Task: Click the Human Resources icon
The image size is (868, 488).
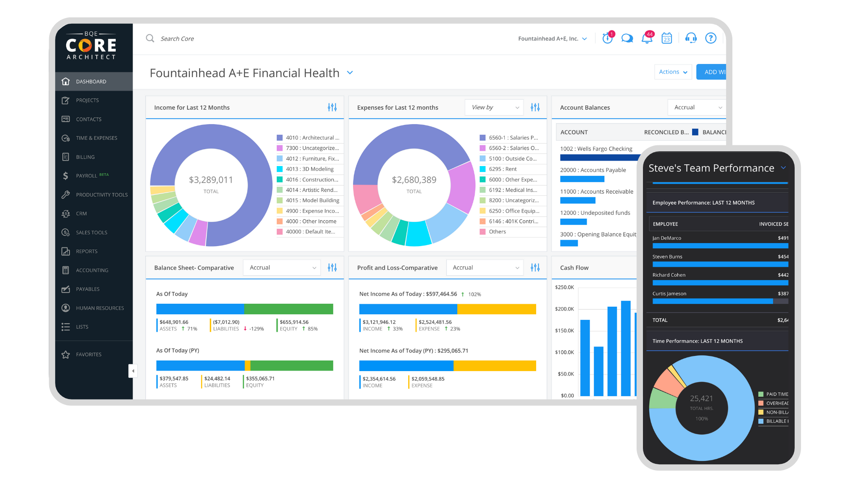Action: tap(66, 308)
